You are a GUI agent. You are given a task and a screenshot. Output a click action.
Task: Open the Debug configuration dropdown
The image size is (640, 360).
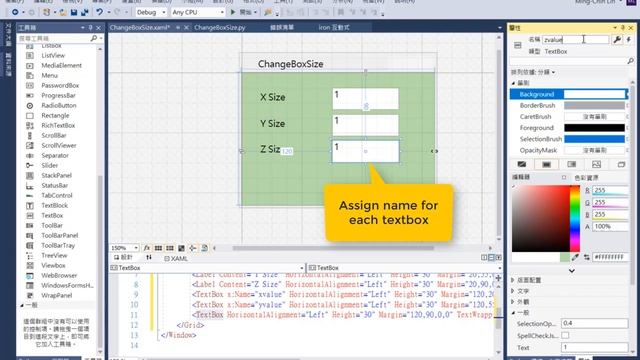(x=164, y=12)
